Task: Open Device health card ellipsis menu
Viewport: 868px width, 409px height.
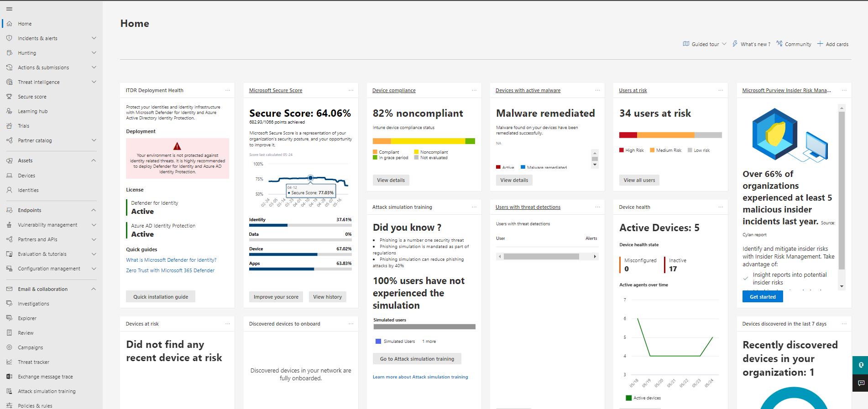Action: [x=721, y=207]
